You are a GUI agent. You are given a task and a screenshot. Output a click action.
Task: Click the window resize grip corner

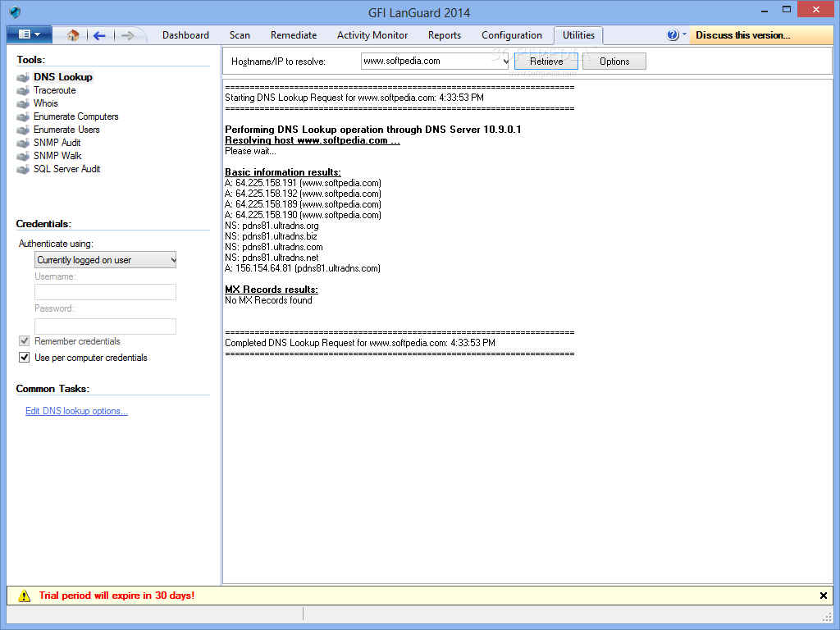827,617
